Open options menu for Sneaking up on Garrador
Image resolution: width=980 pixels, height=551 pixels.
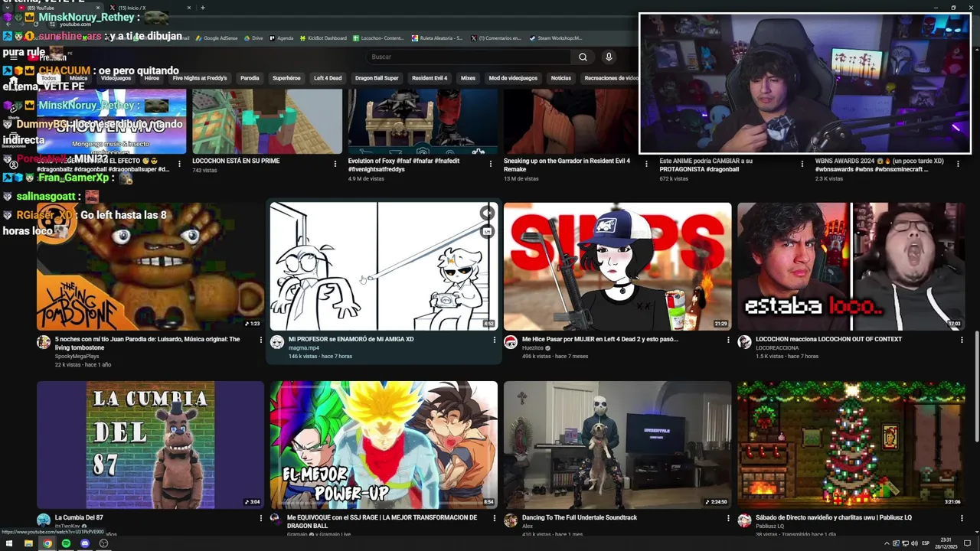tap(647, 163)
